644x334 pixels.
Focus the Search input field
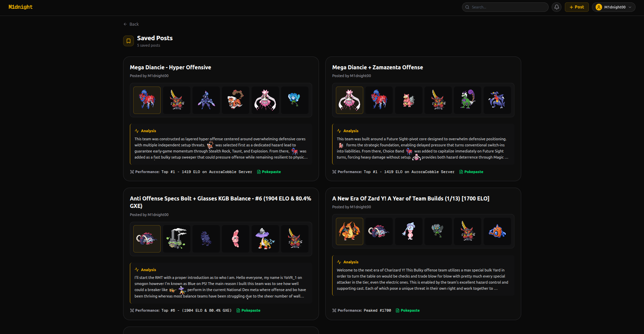point(507,7)
